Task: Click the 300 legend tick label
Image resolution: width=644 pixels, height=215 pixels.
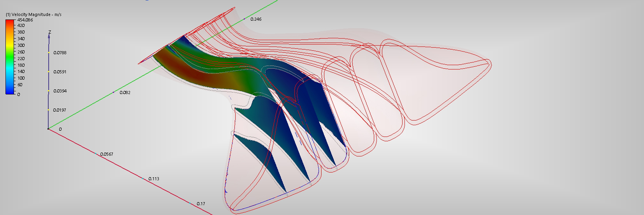Action: (21, 45)
